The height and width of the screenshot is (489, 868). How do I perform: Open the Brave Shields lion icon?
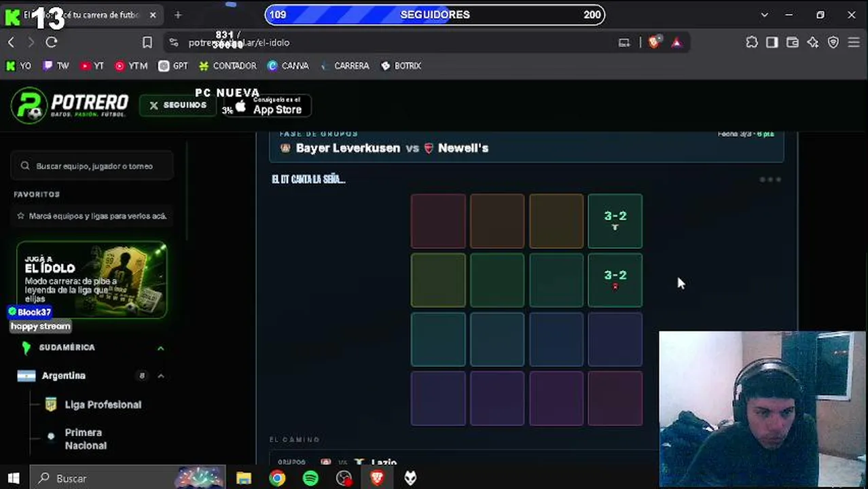coord(654,42)
